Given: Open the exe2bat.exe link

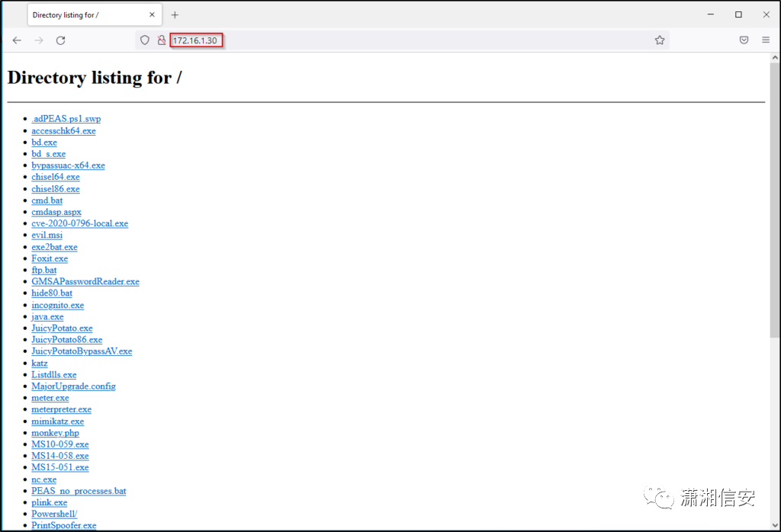Looking at the screenshot, I should tap(54, 247).
